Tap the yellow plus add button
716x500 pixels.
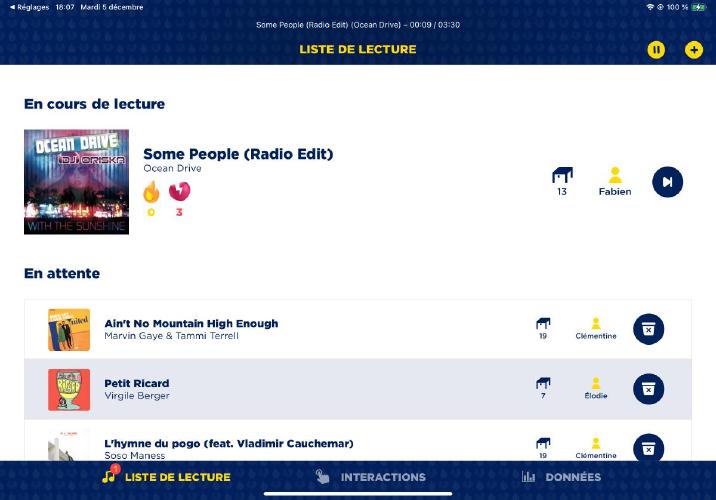[693, 49]
